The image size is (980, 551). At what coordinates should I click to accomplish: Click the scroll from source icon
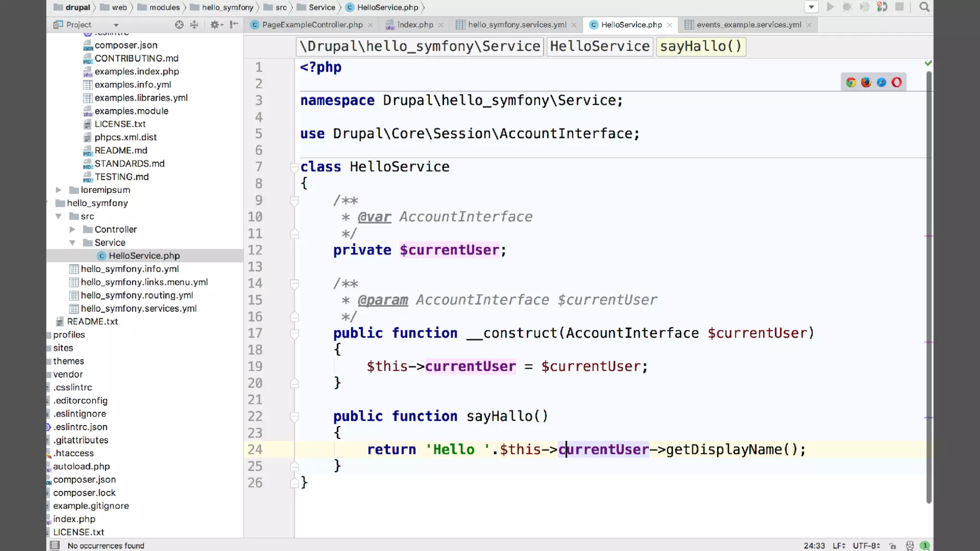(x=179, y=24)
